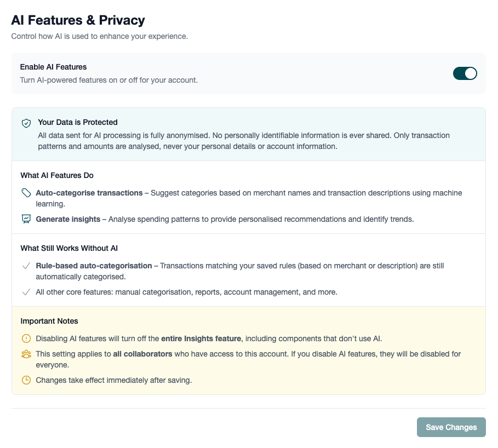
Task: Click the What AI Features Do heading
Action: tap(57, 175)
